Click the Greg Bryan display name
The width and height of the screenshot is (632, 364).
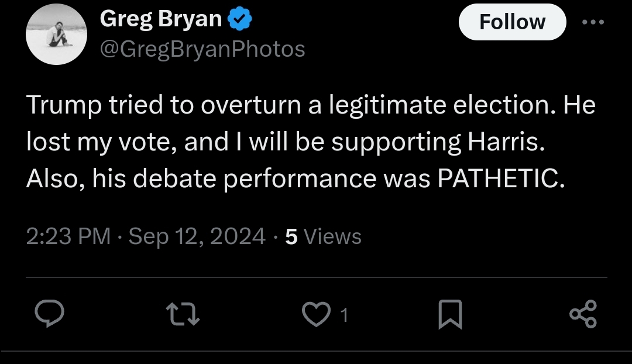point(161,19)
